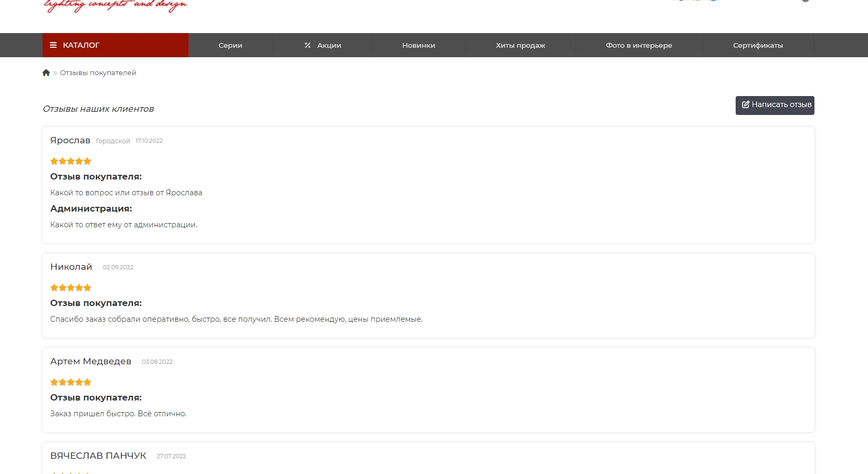Click the star rating under Артем Медведев
The height and width of the screenshot is (474, 868).
(71, 382)
